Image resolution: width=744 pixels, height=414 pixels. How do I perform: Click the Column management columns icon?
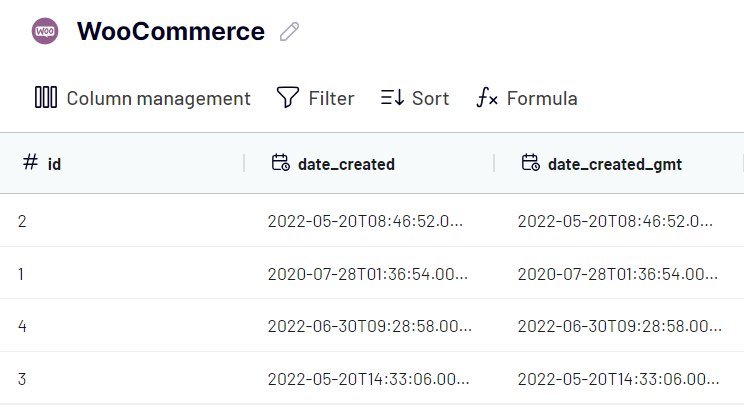(46, 97)
